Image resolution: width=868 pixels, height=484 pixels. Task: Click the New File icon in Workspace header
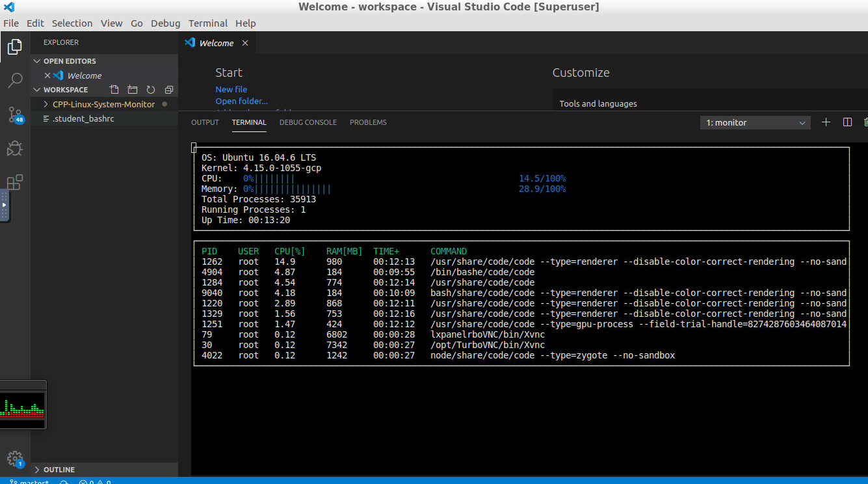(114, 90)
